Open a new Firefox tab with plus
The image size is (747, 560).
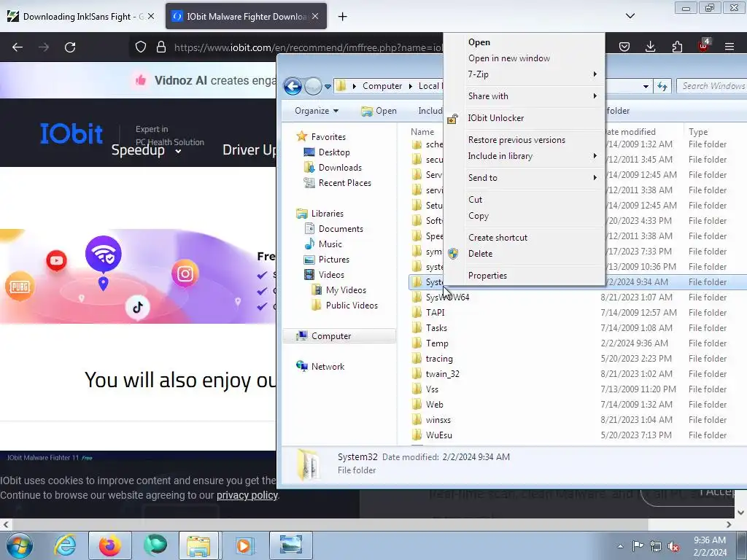[343, 17]
